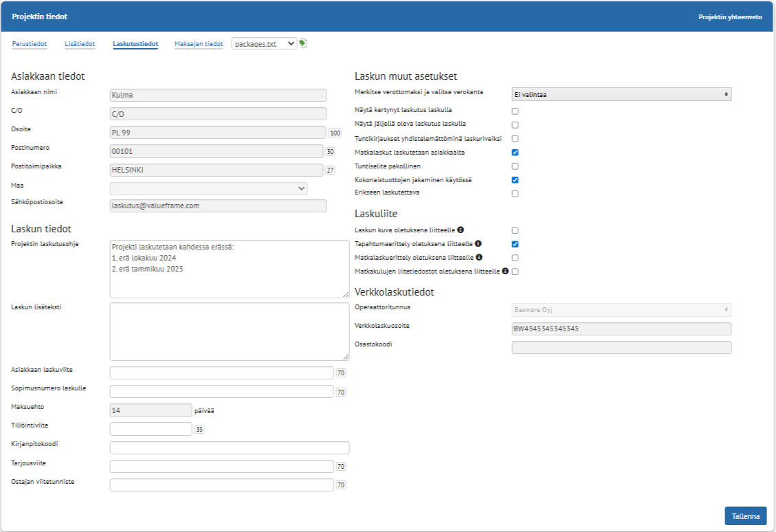Image resolution: width=776 pixels, height=532 pixels.
Task: Open the Maksajan tiedot tab
Action: 199,44
